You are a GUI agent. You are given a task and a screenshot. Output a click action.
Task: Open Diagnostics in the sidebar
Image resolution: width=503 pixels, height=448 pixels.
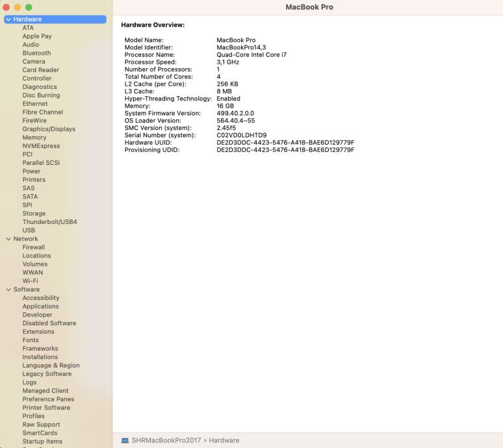point(40,87)
